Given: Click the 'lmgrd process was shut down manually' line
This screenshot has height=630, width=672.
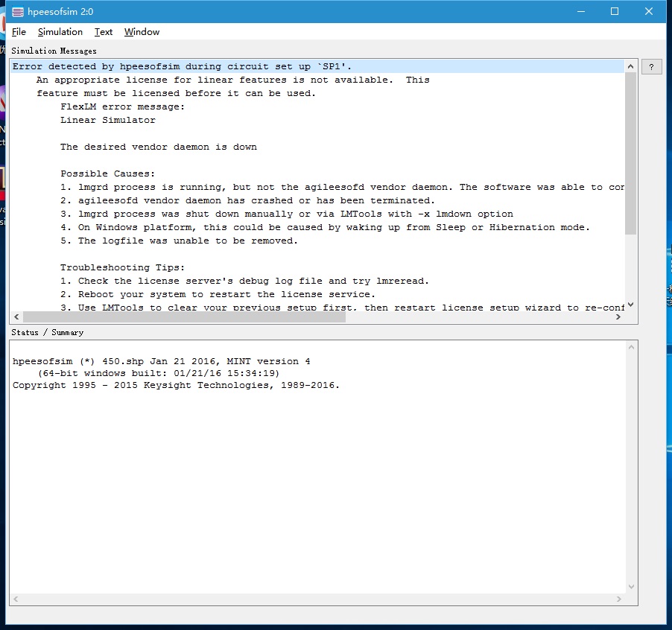Looking at the screenshot, I should (286, 214).
